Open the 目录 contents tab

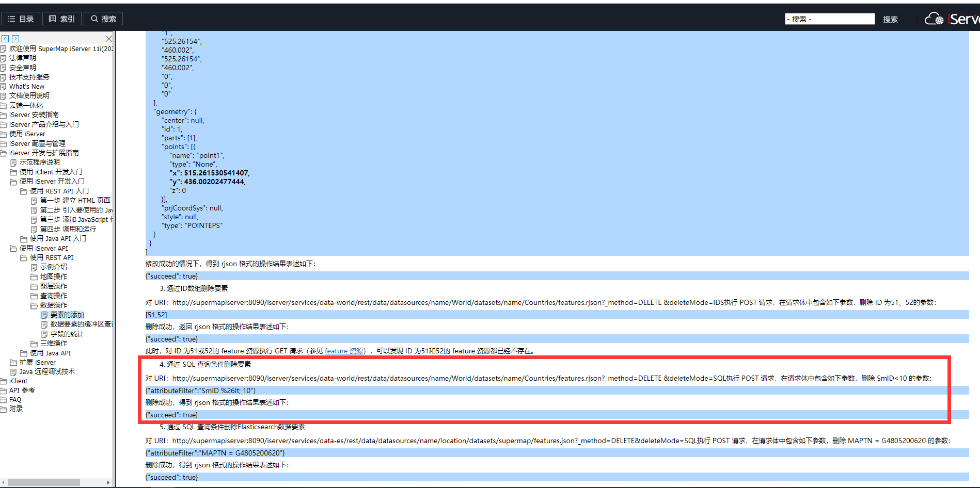coord(21,19)
